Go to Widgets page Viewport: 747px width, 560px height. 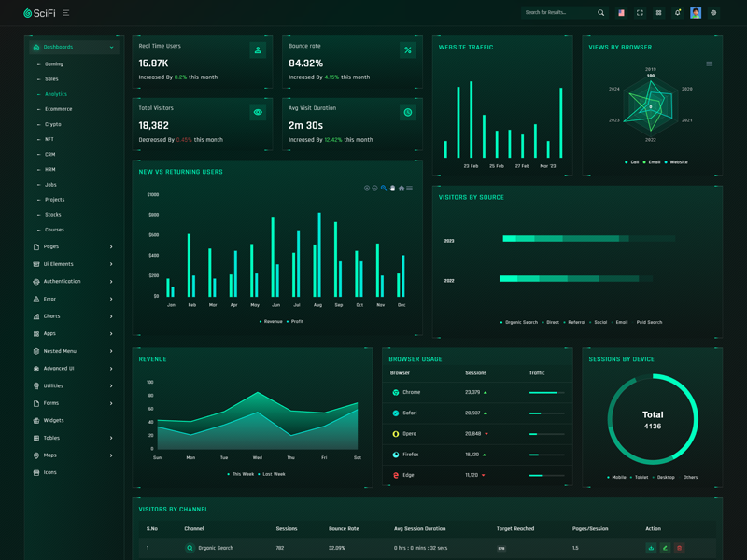point(53,420)
